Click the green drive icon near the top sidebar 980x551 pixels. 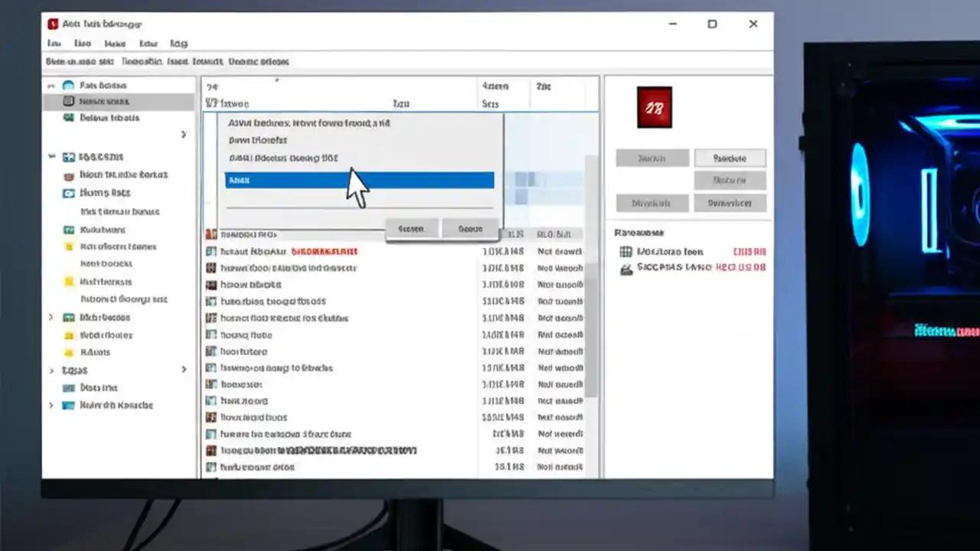[69, 118]
